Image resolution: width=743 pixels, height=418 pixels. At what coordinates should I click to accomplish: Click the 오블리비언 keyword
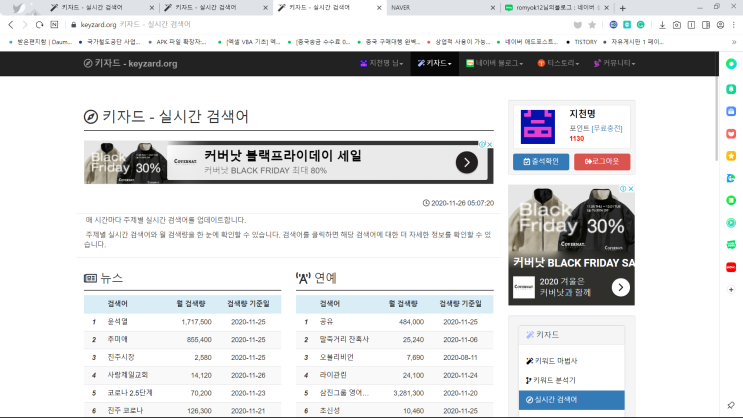click(336, 357)
